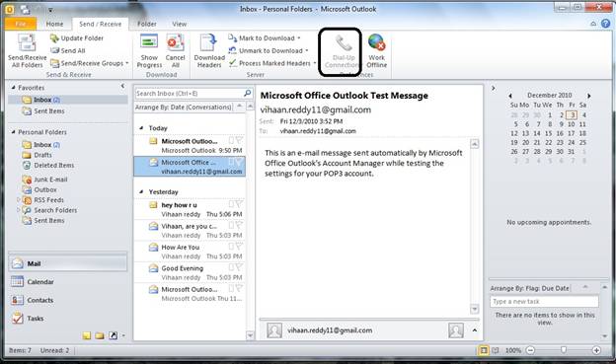Switch to Mail navigation
This screenshot has width=616, height=364.
[67, 263]
